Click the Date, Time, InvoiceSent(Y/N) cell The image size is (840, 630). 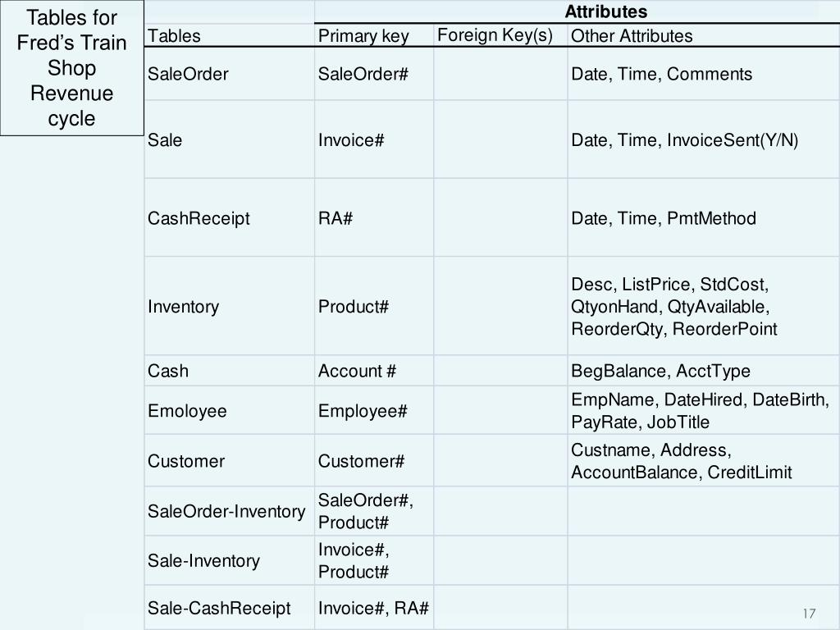[x=684, y=139]
